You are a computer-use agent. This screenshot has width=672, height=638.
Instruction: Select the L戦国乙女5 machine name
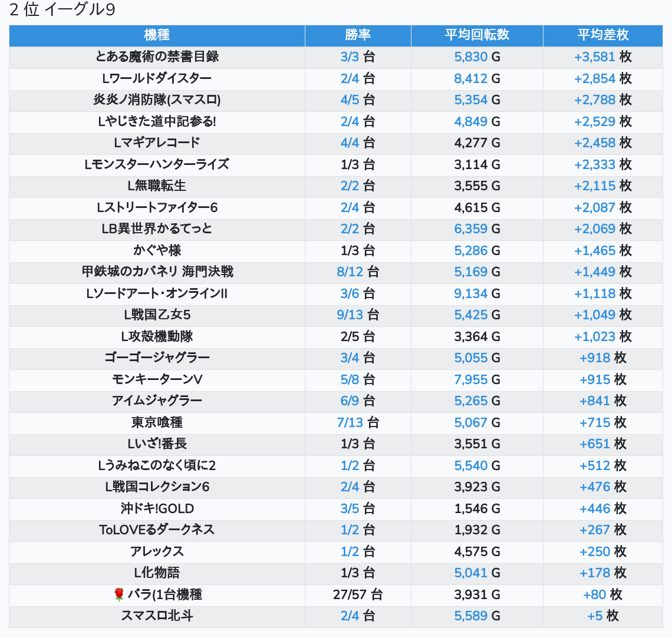[157, 315]
